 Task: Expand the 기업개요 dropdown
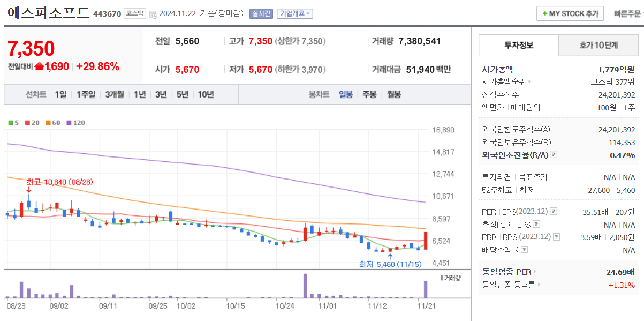pyautogui.click(x=295, y=13)
